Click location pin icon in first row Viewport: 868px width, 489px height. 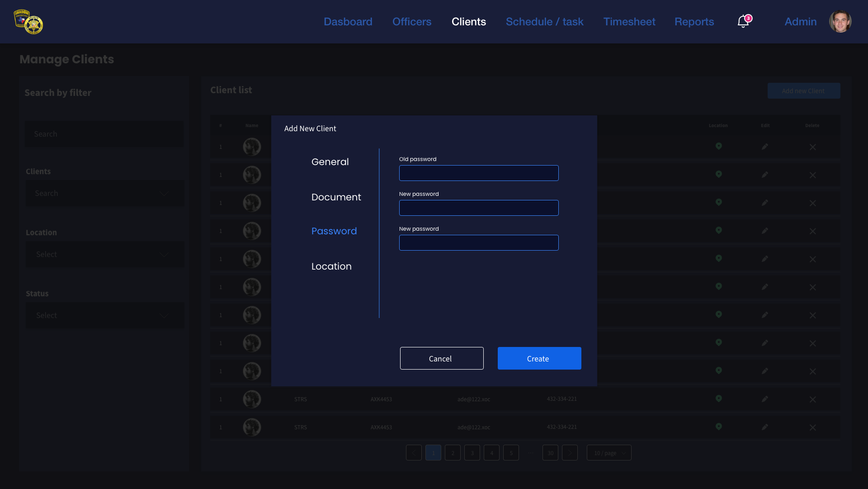click(718, 146)
